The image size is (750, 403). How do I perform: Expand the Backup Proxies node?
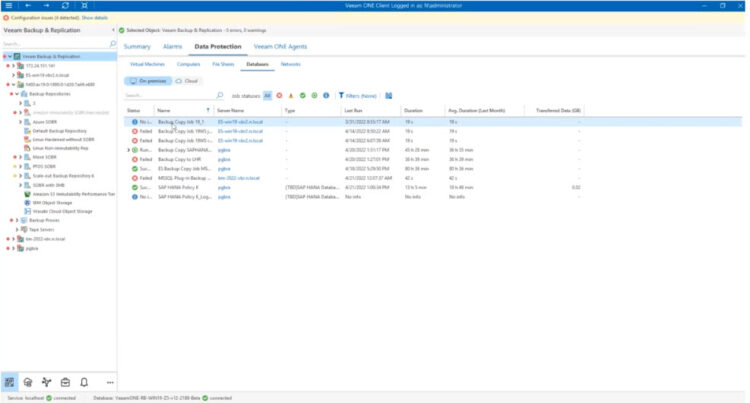(x=17, y=220)
